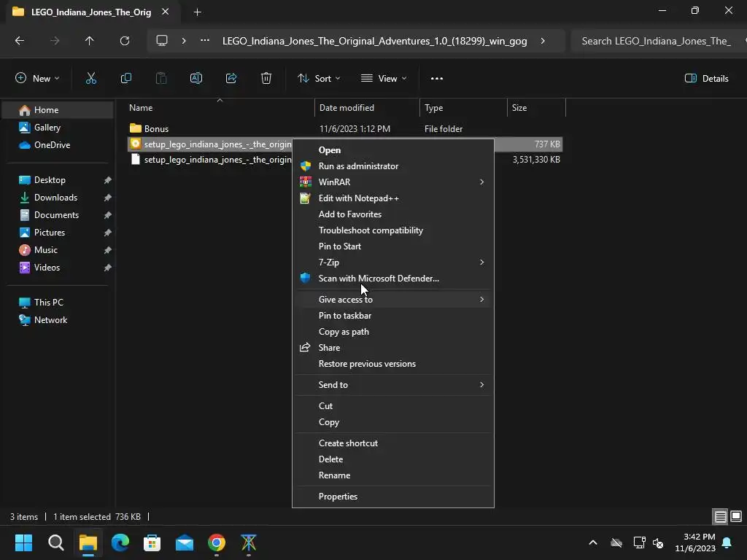The height and width of the screenshot is (560, 747).
Task: Close the LEGO_Indiana_Jones tab
Action: 166,12
